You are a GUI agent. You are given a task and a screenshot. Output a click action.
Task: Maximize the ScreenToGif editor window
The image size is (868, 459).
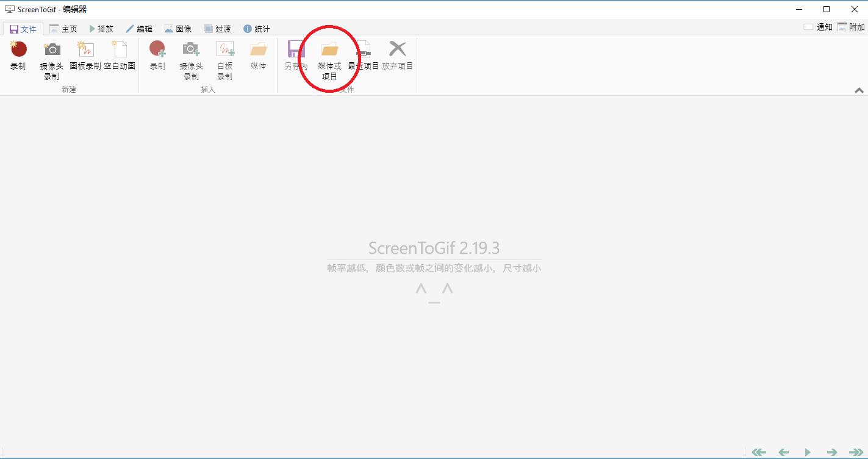(827, 9)
